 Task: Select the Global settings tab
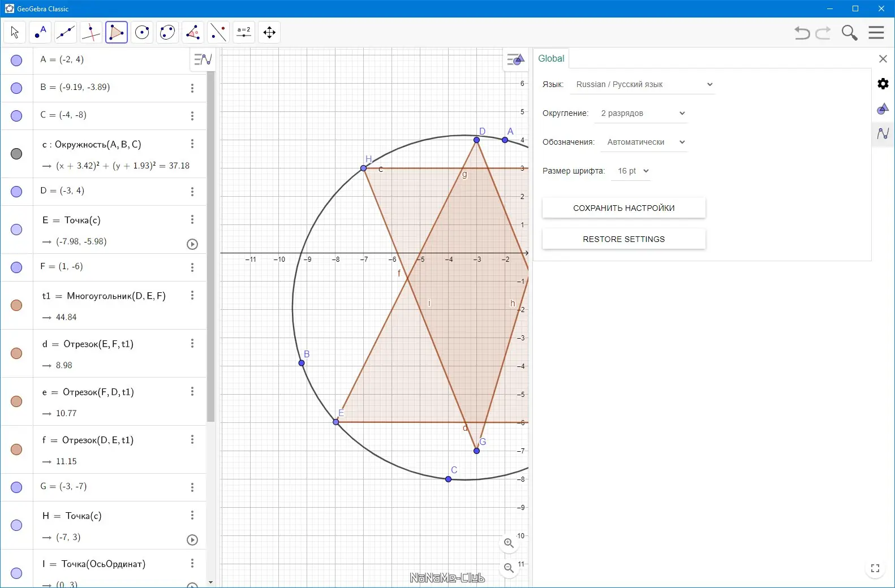551,58
